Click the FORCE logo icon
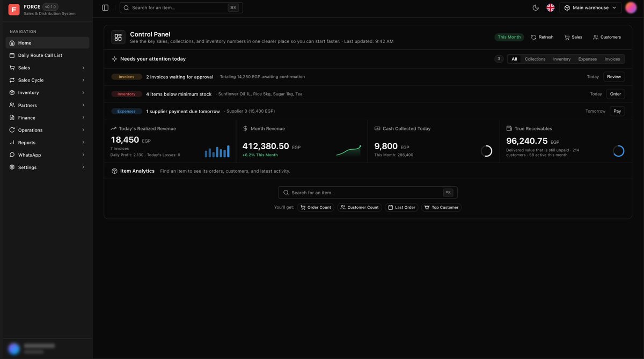This screenshot has height=359, width=644. (x=14, y=10)
